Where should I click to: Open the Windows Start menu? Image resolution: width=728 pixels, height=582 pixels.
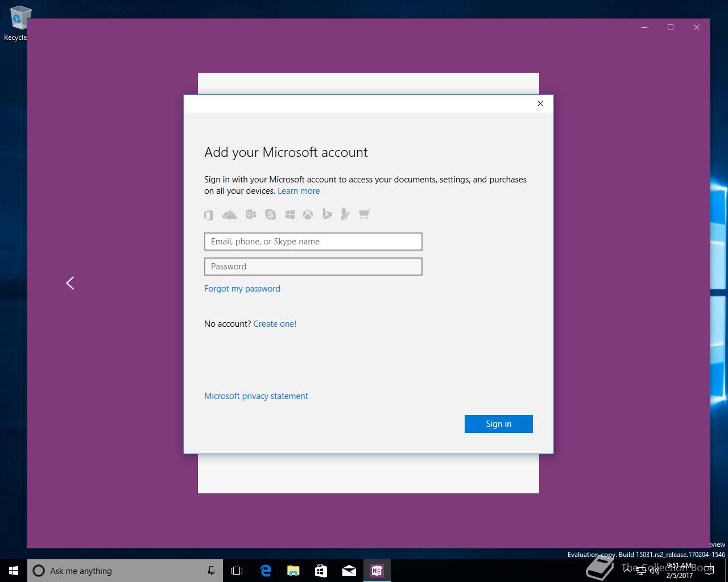coord(14,571)
